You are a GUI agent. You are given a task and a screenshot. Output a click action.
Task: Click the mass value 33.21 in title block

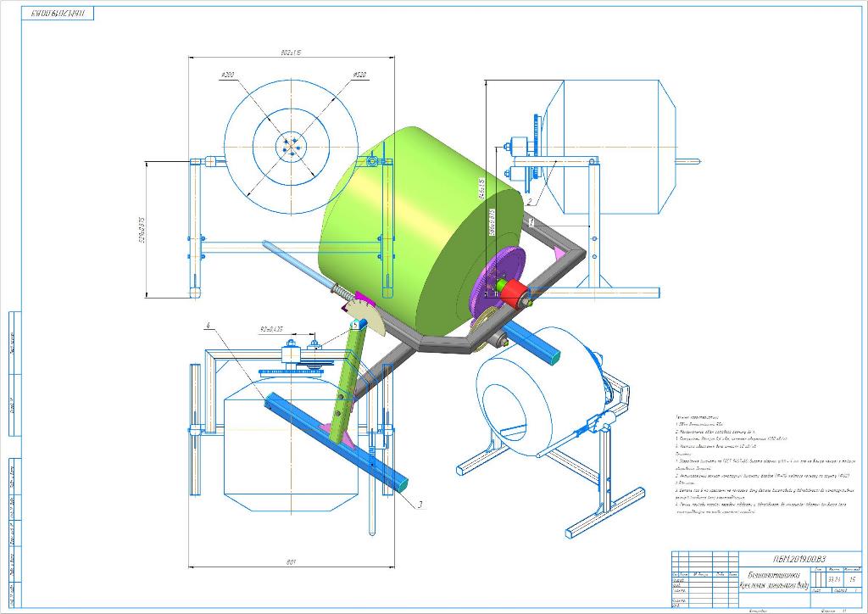click(834, 580)
